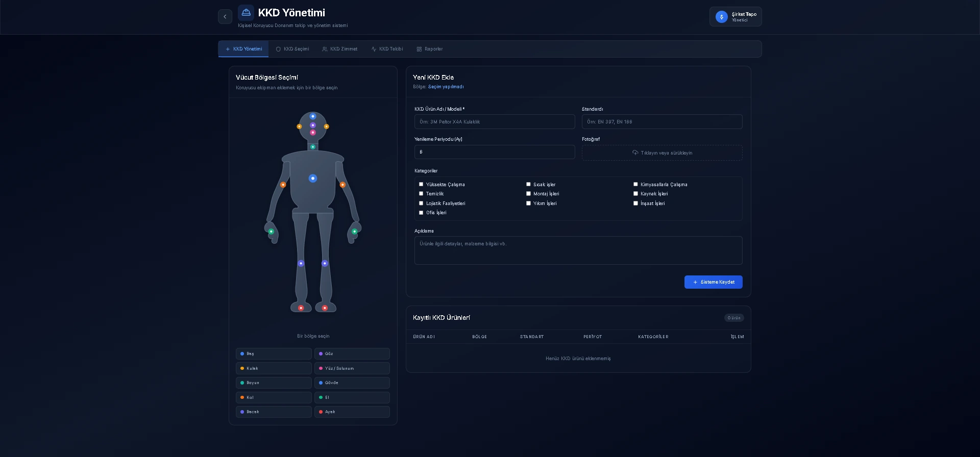Click the back arrow button in header
The height and width of the screenshot is (457, 980).
[225, 17]
